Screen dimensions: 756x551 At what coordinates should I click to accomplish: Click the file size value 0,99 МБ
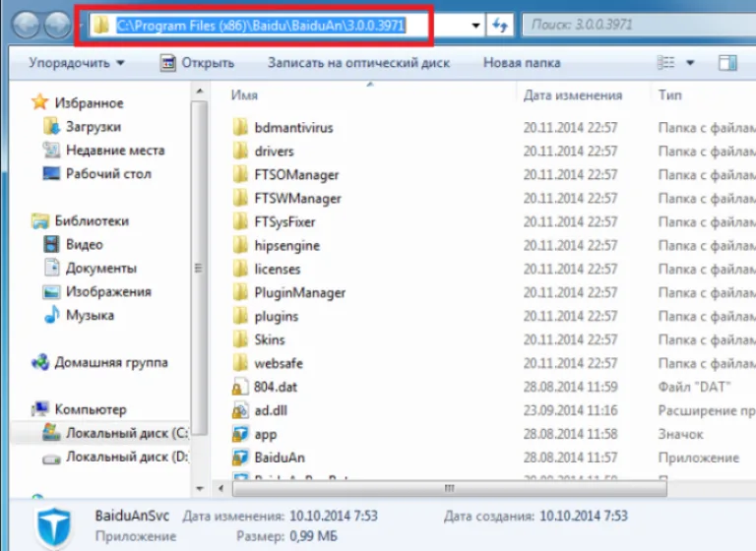313,536
